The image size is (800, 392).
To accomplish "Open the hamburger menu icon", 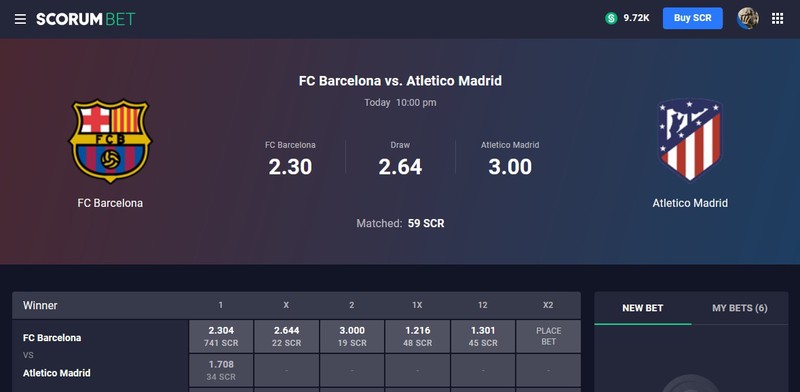I will coord(20,19).
